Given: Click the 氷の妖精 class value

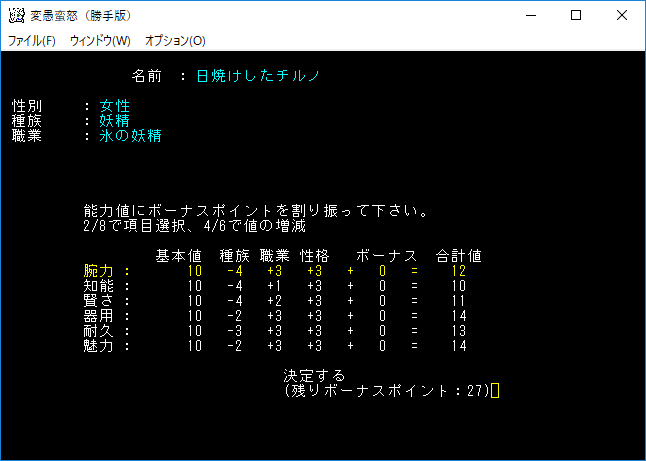Looking at the screenshot, I should pyautogui.click(x=130, y=136).
